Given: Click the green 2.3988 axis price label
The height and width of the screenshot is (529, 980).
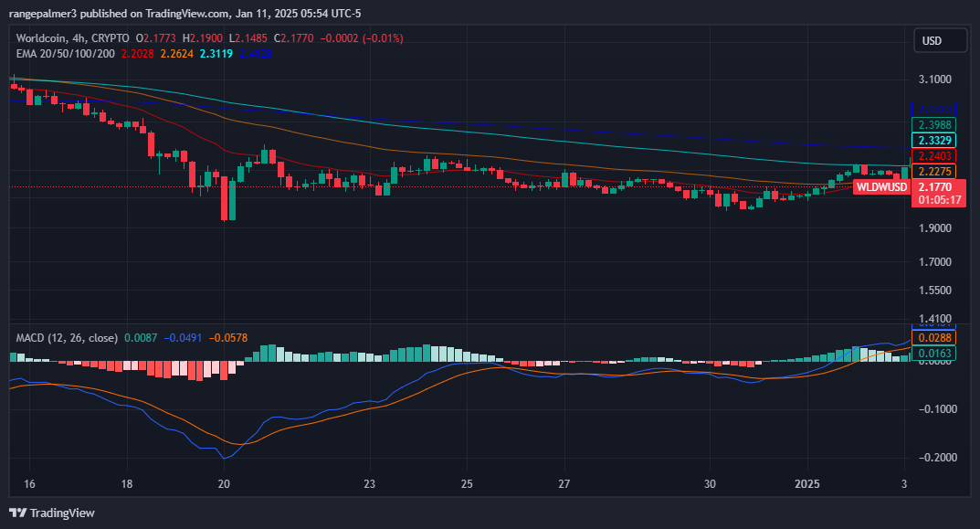Looking at the screenshot, I should [x=937, y=125].
